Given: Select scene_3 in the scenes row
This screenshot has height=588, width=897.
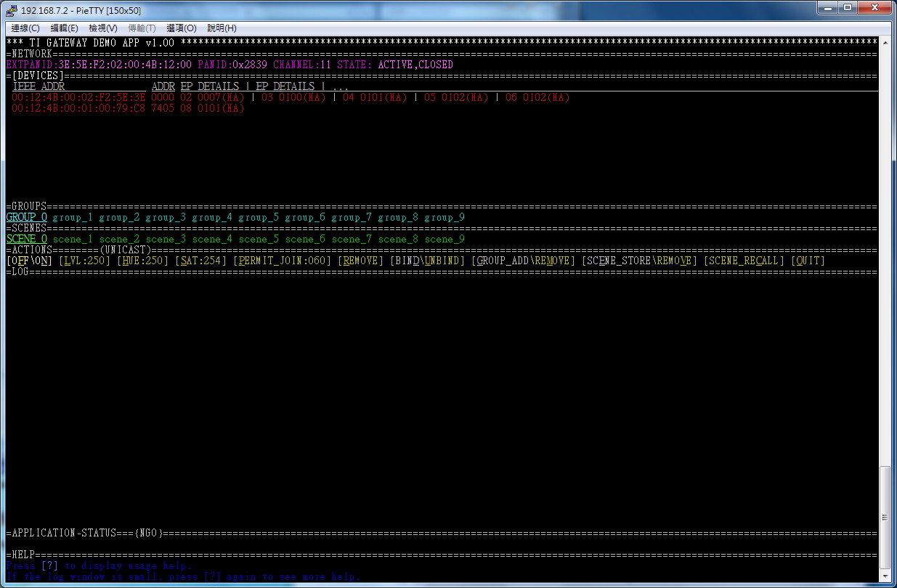Looking at the screenshot, I should 166,239.
